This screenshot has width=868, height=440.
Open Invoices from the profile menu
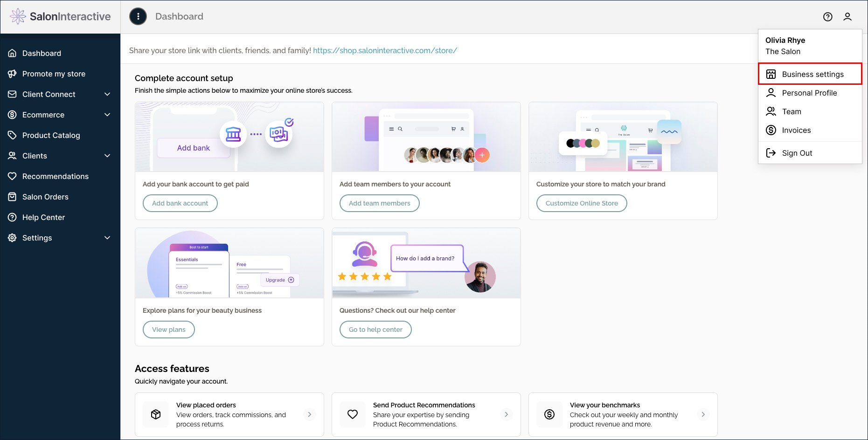coord(796,130)
